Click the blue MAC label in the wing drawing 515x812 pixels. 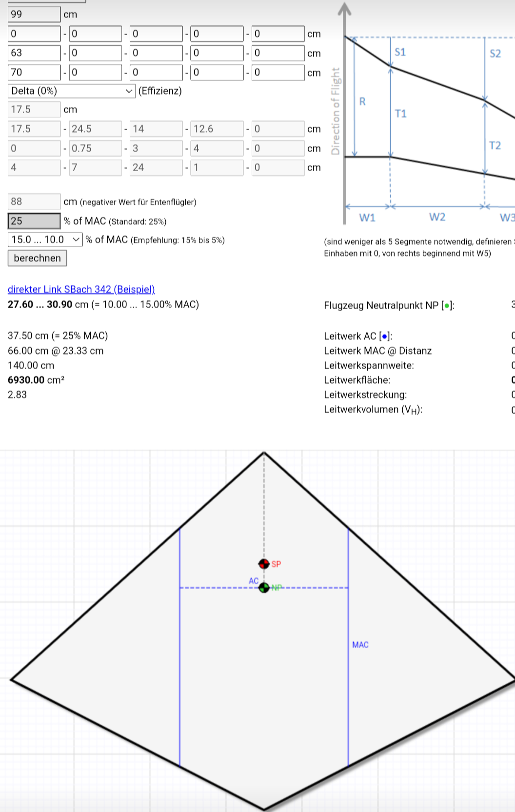click(x=360, y=645)
